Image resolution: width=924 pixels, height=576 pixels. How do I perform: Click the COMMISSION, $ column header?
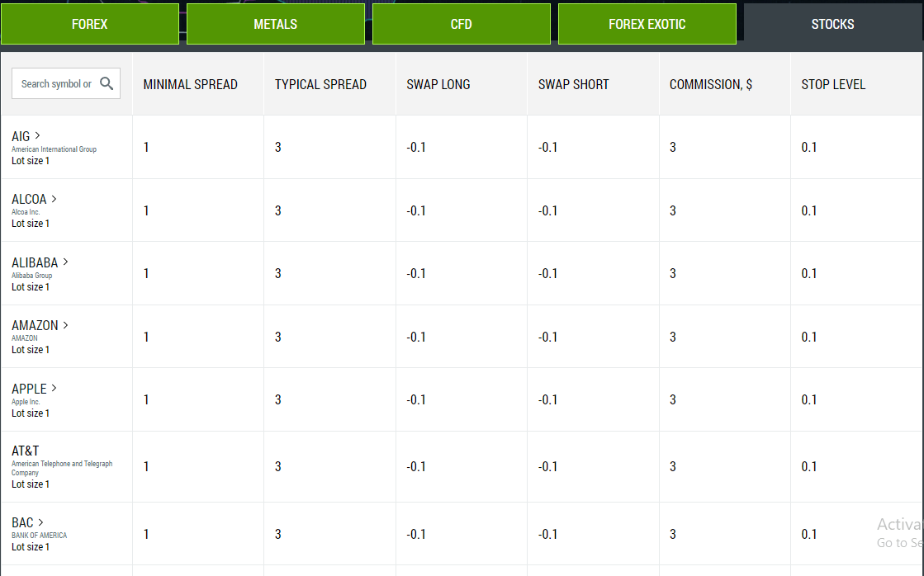[711, 84]
